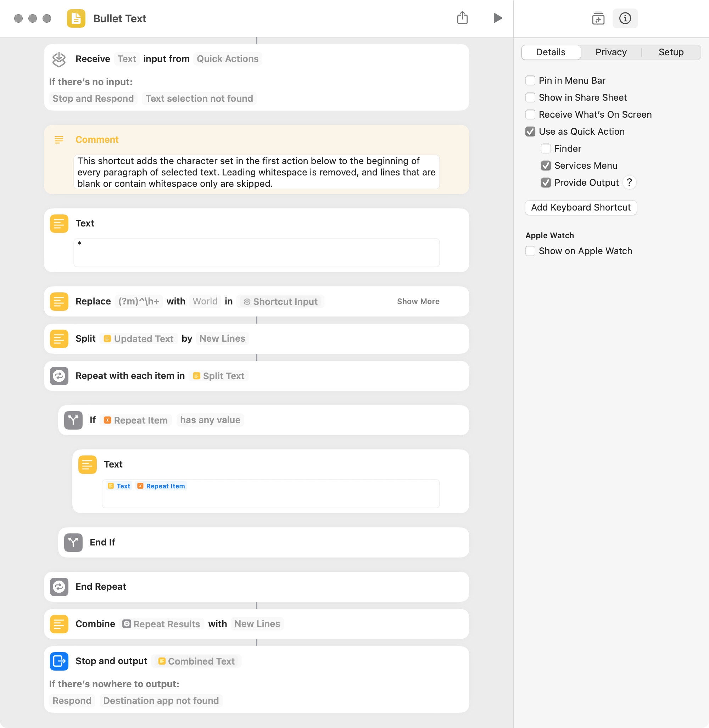Enable Show in Share Sheet
Viewport: 709px width, 728px height.
(530, 97)
